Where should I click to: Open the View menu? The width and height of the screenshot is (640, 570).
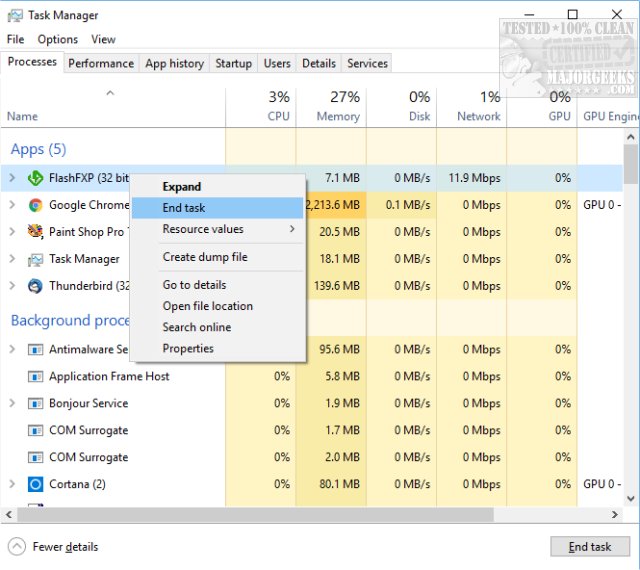pos(103,40)
